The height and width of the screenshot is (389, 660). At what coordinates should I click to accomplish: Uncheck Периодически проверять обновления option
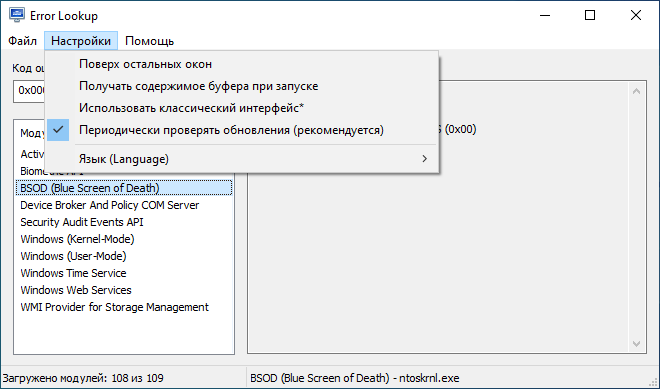point(242,130)
